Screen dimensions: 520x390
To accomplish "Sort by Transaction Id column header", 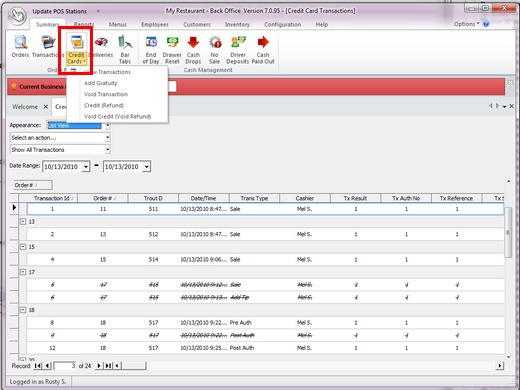I will 52,198.
